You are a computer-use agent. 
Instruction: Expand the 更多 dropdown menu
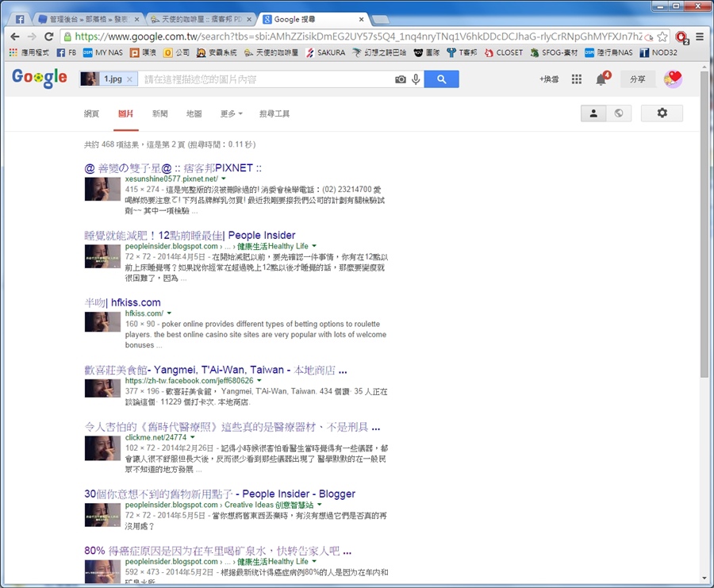click(x=232, y=113)
